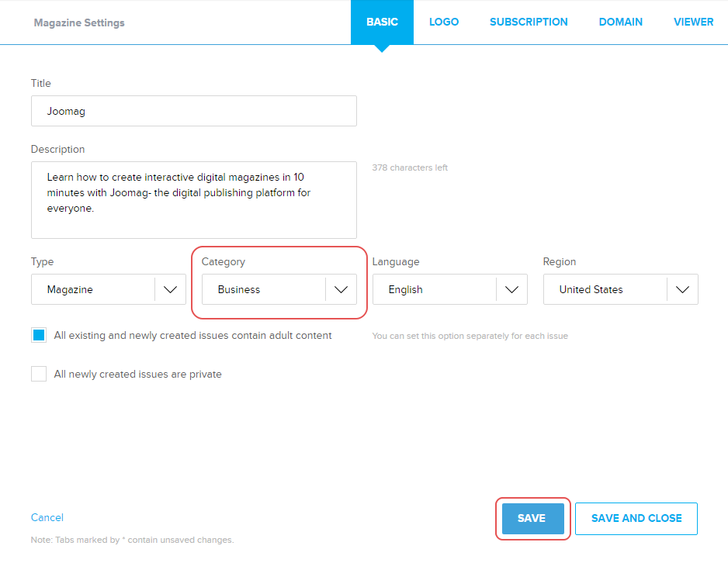Click the chevron arrow beside English

pyautogui.click(x=511, y=289)
